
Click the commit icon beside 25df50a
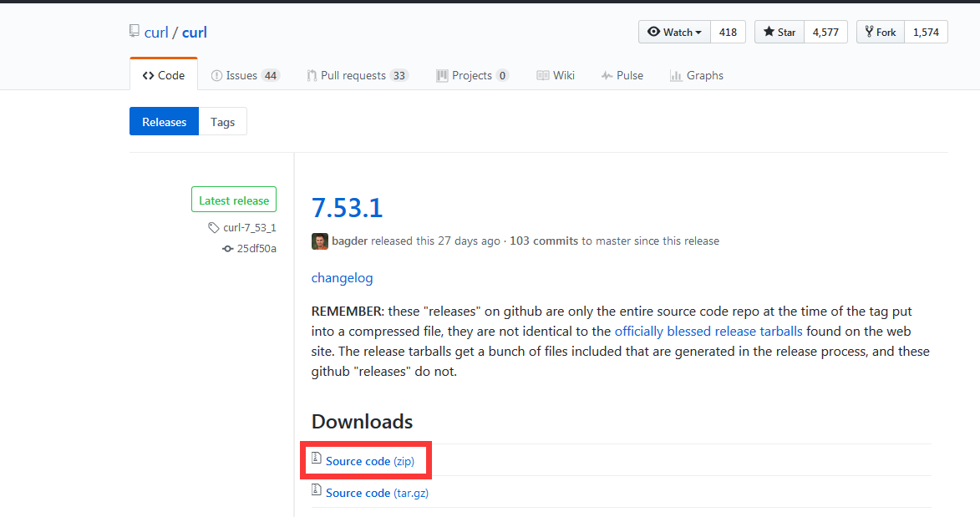[x=227, y=249]
